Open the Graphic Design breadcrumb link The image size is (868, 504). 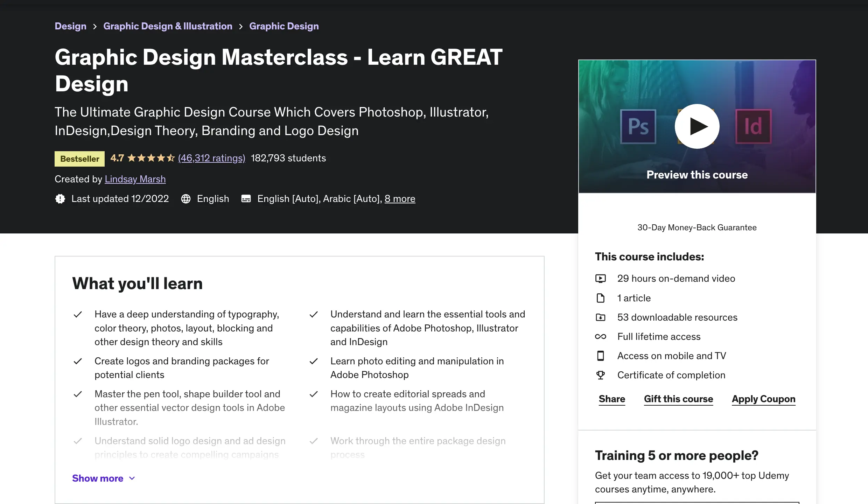tap(284, 26)
